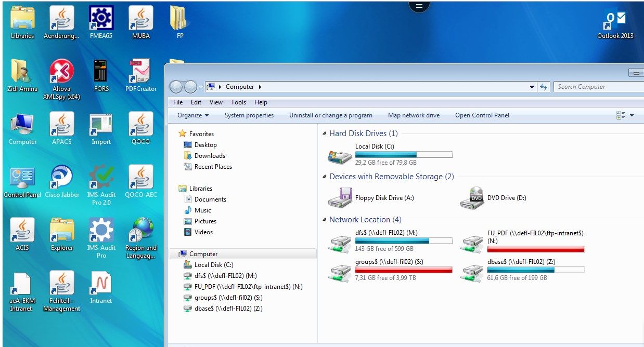Open the FORS desktop shortcut
Screen dimensions: 644x347
point(101,76)
